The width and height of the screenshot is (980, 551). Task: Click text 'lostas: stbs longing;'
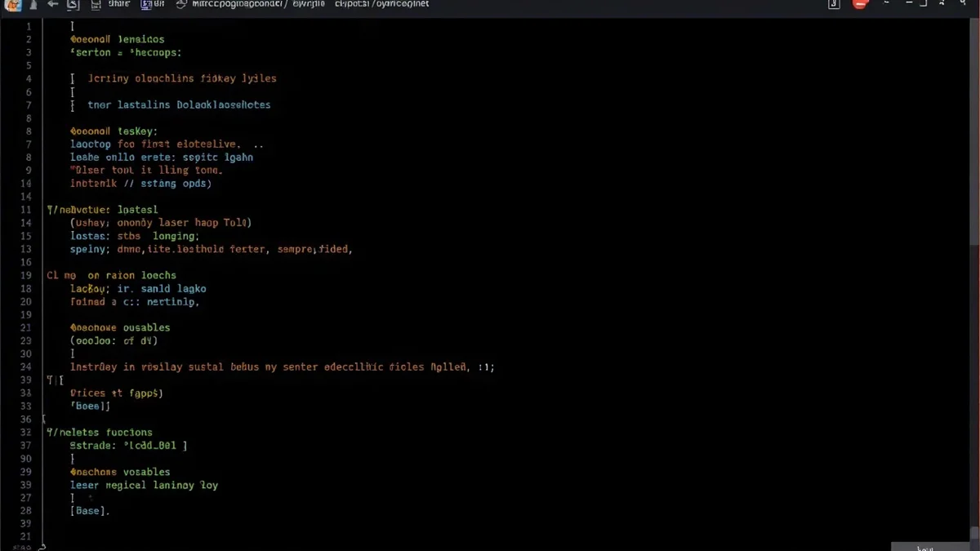(135, 236)
